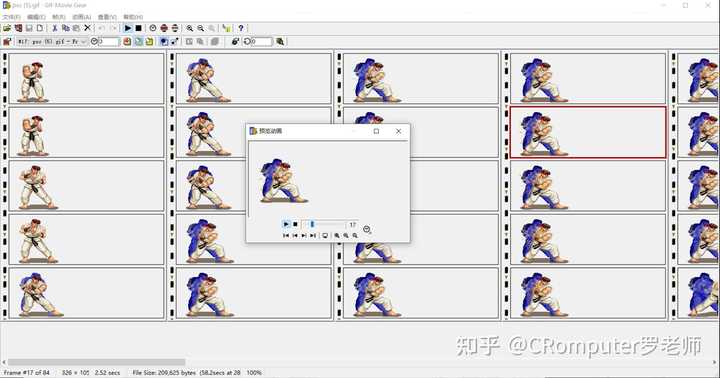Stop the animation from the main toolbar
The width and height of the screenshot is (720, 378).
138,28
